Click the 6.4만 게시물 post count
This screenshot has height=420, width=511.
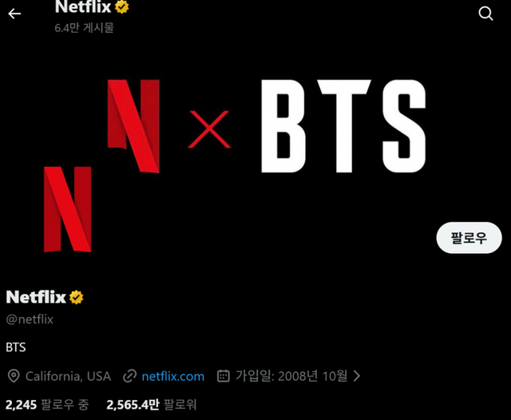coord(84,28)
